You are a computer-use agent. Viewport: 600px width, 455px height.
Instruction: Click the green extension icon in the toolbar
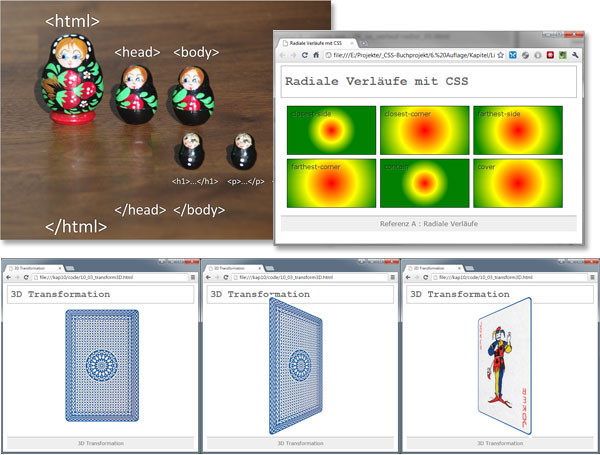click(x=562, y=55)
